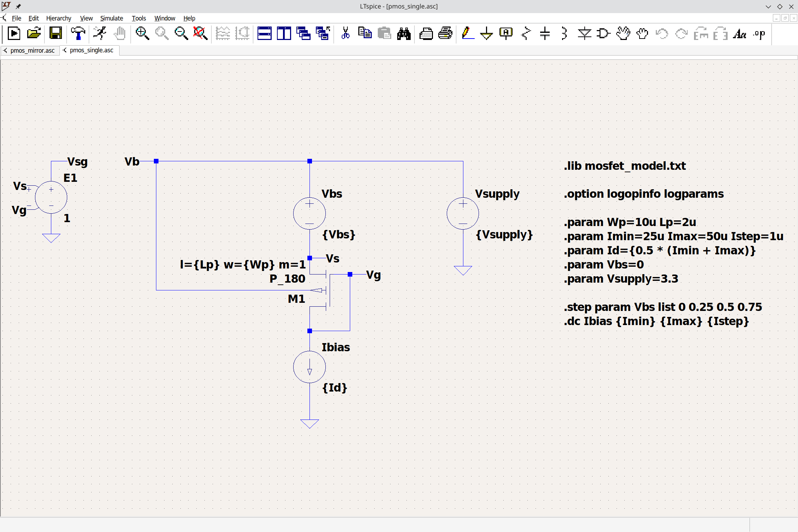798x532 pixels.
Task: Open the Control Panel hammer icon
Action: [78, 34]
